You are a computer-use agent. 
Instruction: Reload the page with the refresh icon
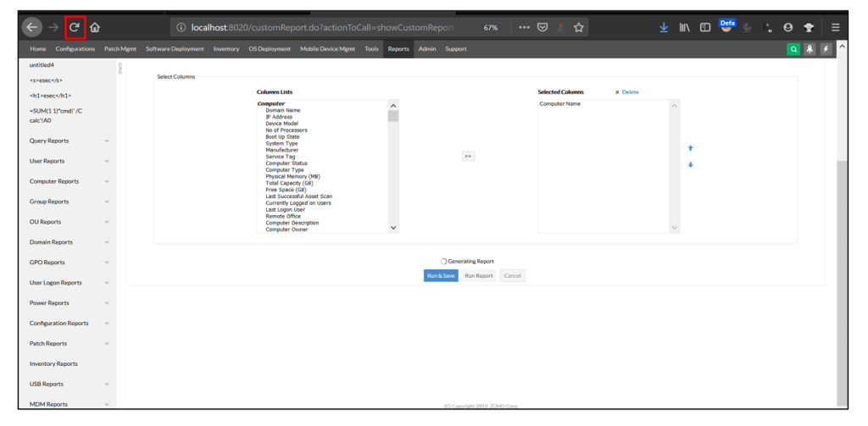click(x=75, y=27)
